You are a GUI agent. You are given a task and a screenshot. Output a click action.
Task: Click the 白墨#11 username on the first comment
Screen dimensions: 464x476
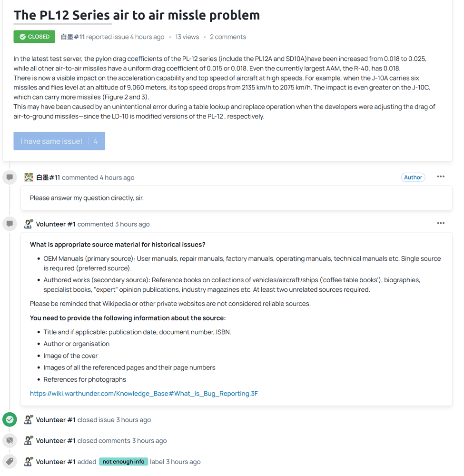tap(48, 178)
